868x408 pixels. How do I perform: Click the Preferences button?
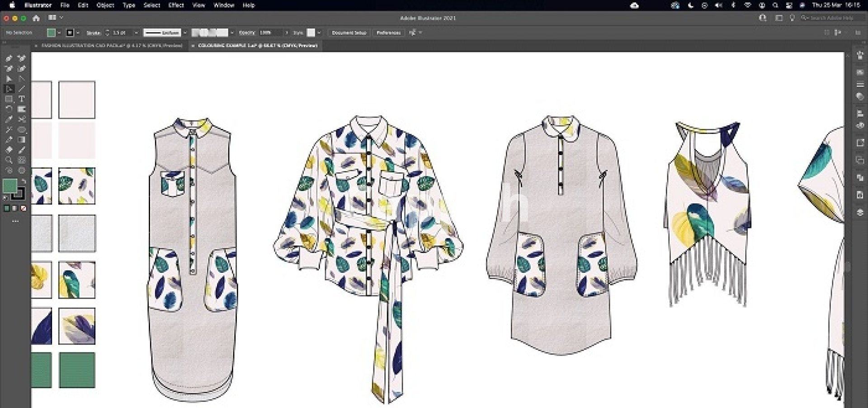[x=388, y=33]
